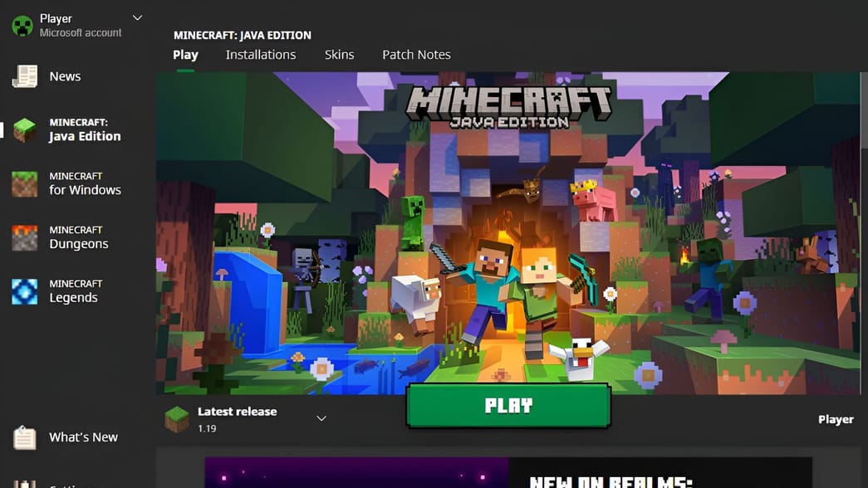Open the Skins tab
Viewport: 868px width, 488px height.
[339, 54]
